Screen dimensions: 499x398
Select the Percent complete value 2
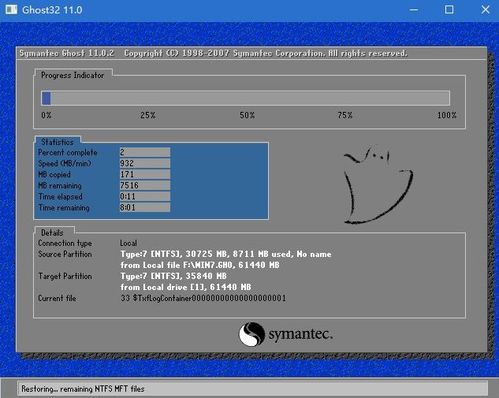[145, 152]
